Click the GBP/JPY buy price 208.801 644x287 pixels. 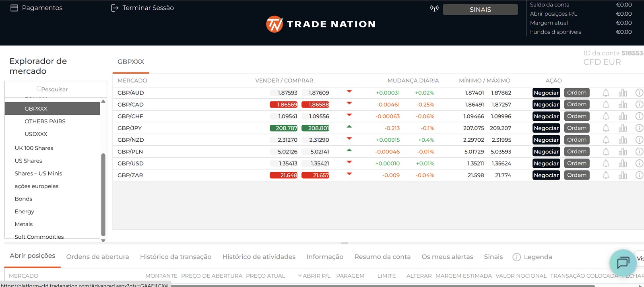tap(316, 128)
